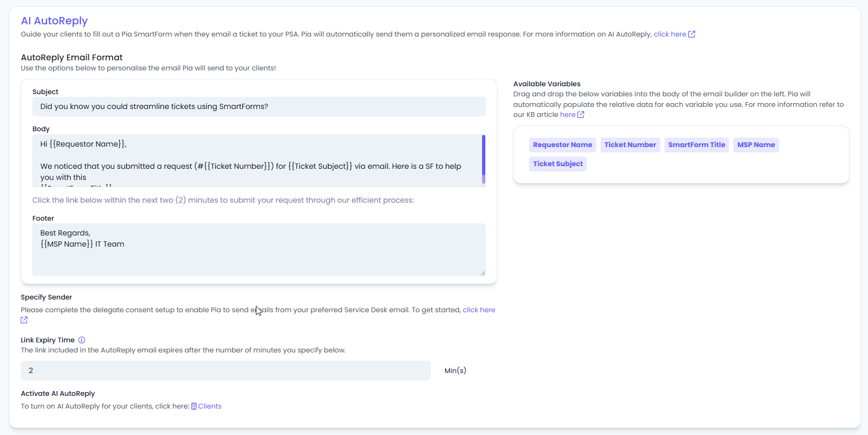Viewport: 868px width, 435px height.
Task: Open the AI AutoReply 'click here' link
Action: (670, 34)
